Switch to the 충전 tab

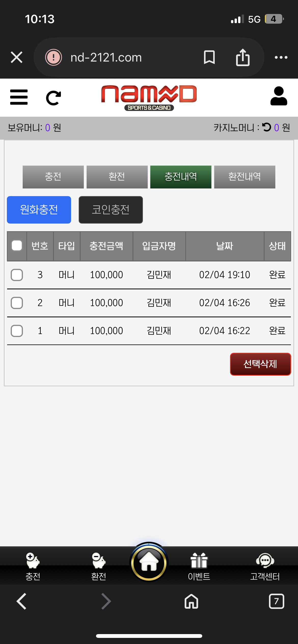(x=53, y=177)
